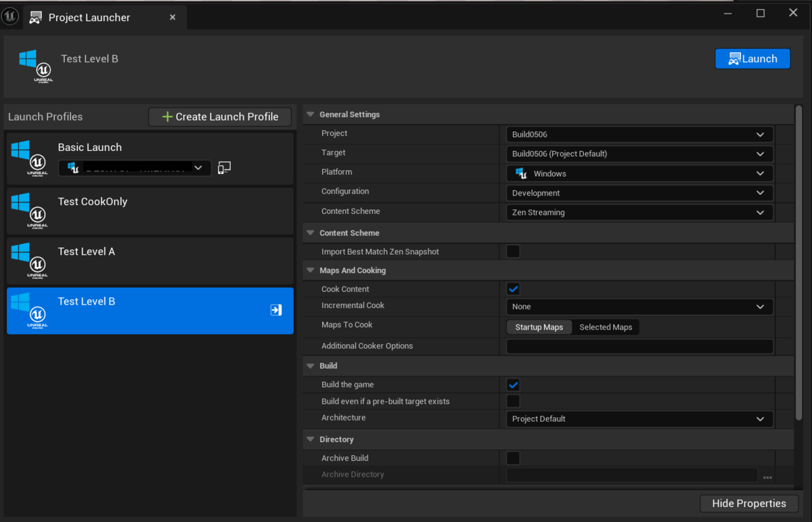Click the gamepad icon on the Launch button
This screenshot has height=522, width=812.
point(734,59)
